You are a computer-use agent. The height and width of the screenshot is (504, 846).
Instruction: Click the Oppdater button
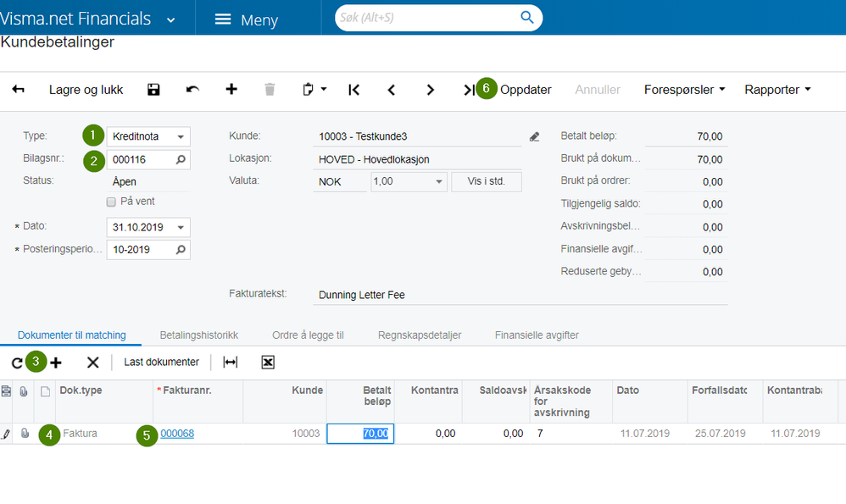[526, 90]
